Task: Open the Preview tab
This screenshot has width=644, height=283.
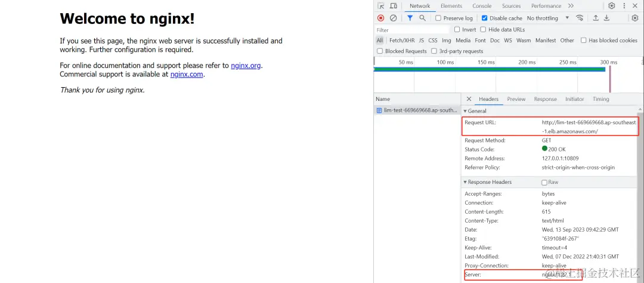Action: pos(516,99)
